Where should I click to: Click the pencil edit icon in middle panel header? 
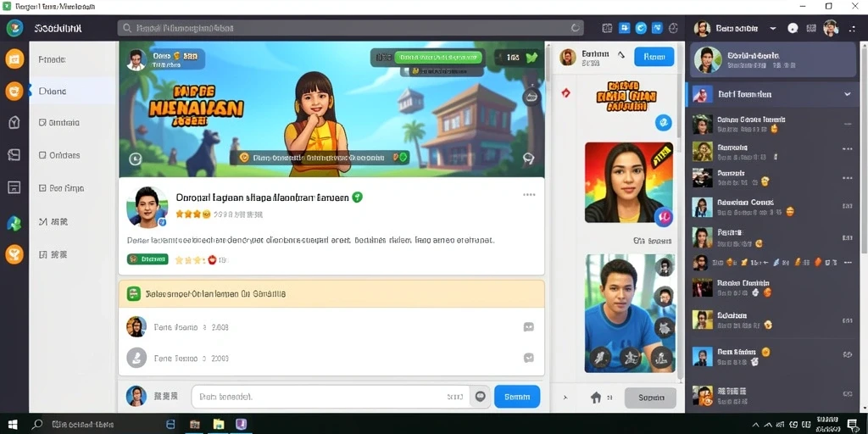(x=621, y=55)
